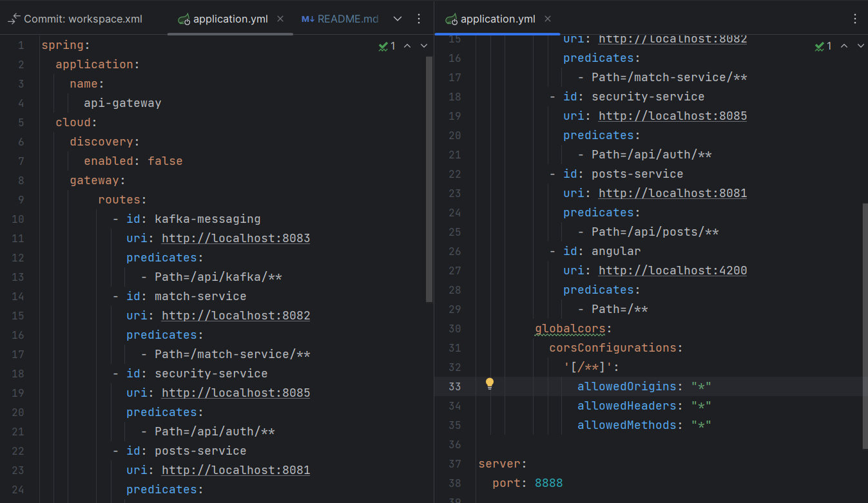Click 'allowedOrigins' on line 33
Image resolution: width=868 pixels, height=503 pixels.
tap(627, 386)
